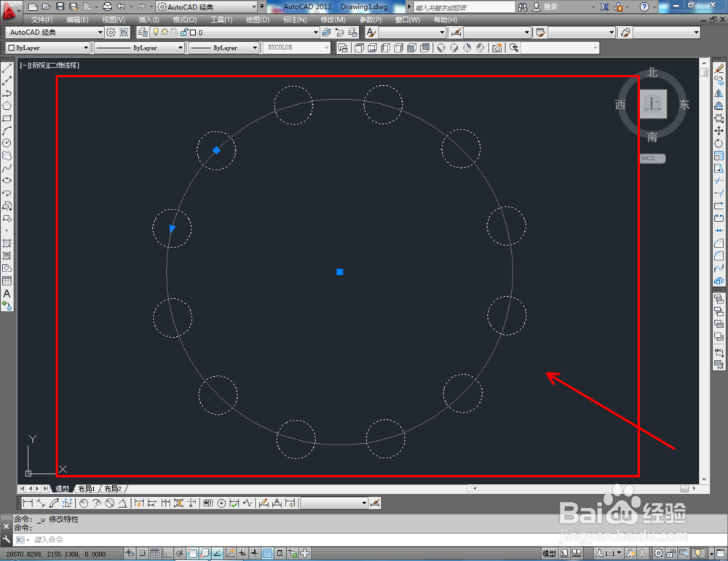Switch to the 布局1 layout tab
This screenshot has width=728, height=561.
click(87, 489)
